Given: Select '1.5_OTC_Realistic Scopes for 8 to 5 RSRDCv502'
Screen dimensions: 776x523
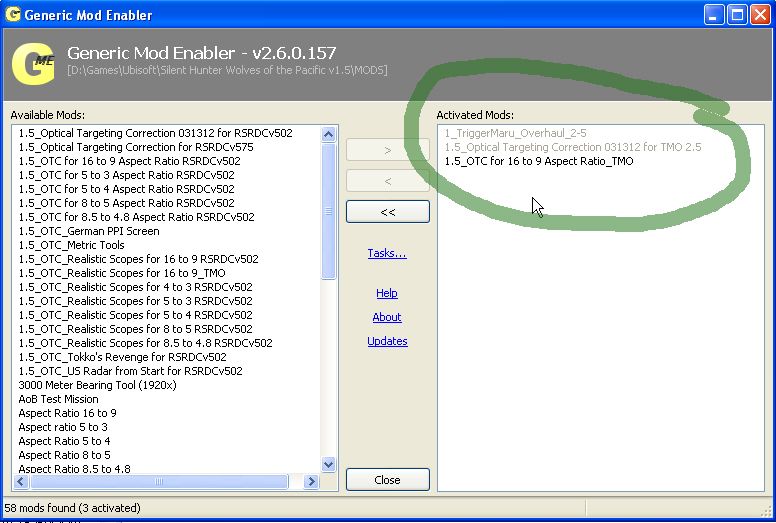Looking at the screenshot, I should [x=136, y=329].
